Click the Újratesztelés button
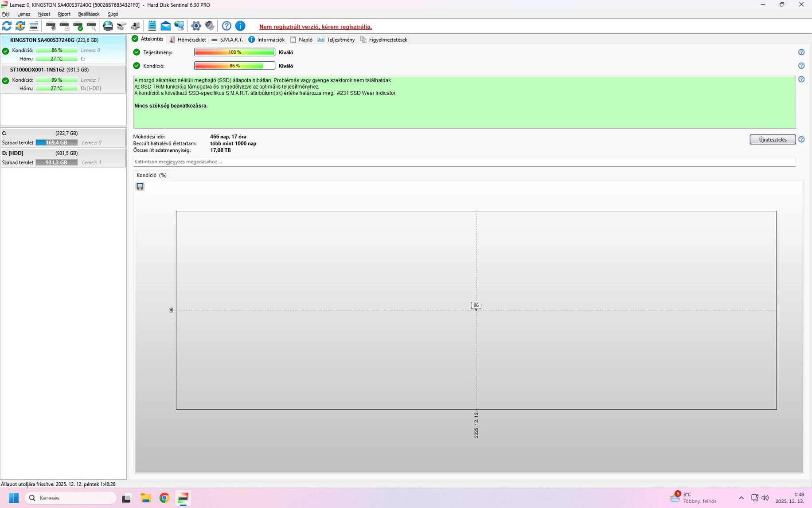Screen dimensions: 812x508 click(773, 139)
